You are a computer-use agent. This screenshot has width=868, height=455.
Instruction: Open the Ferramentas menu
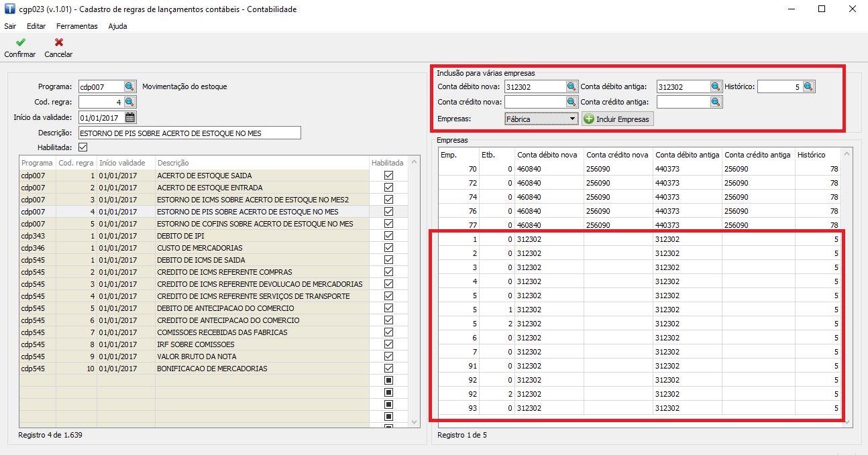point(77,26)
